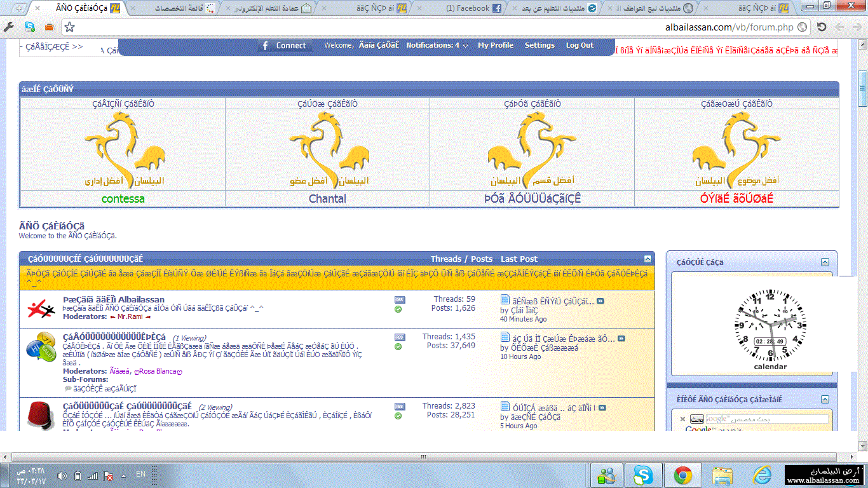The width and height of the screenshot is (868, 488).
Task: Open Windows Live Messenger from taskbar
Action: (x=607, y=475)
